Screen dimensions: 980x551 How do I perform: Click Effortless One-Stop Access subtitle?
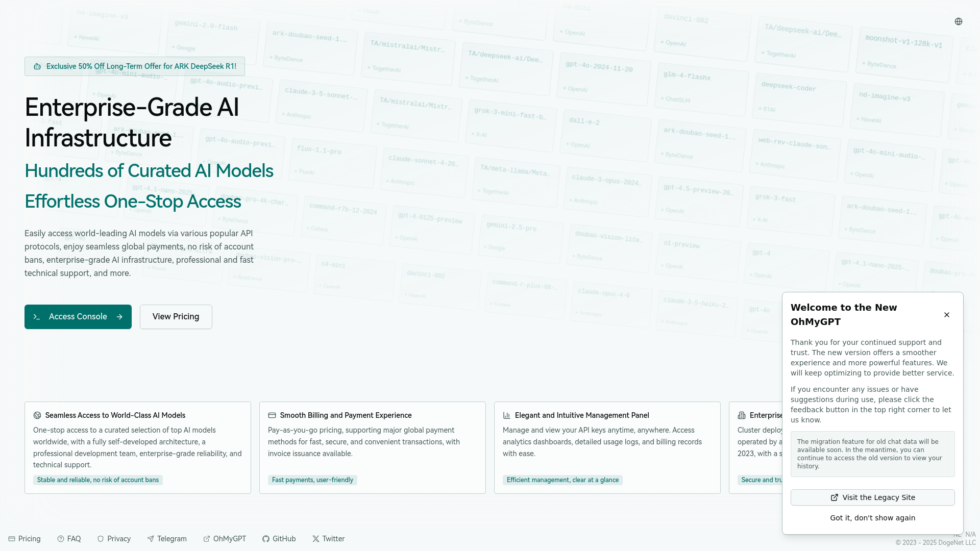click(x=133, y=202)
